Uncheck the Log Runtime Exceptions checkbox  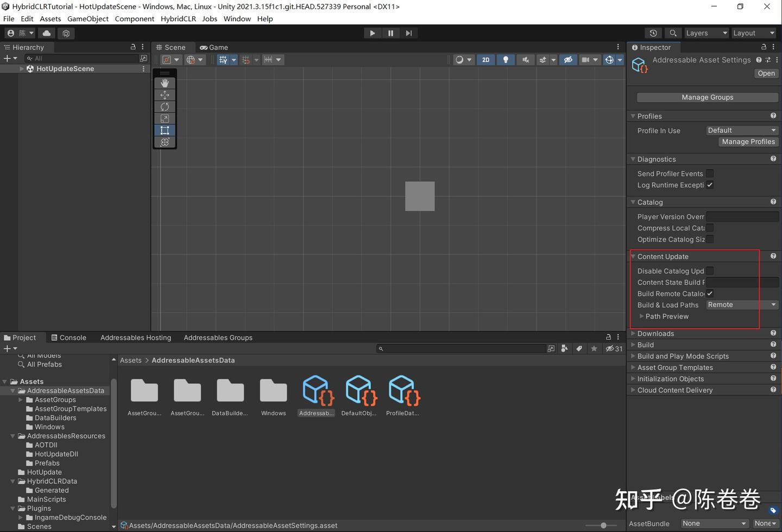[x=710, y=185]
